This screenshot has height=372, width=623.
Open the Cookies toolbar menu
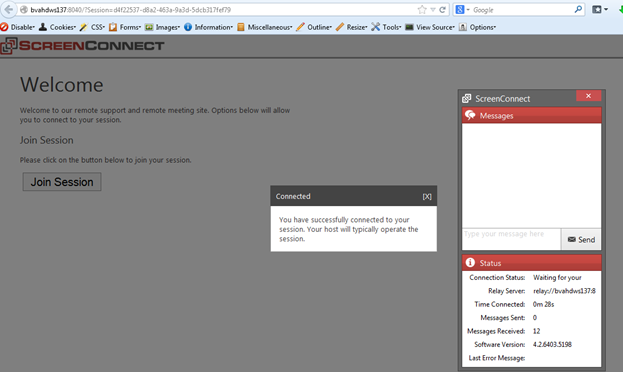point(62,27)
